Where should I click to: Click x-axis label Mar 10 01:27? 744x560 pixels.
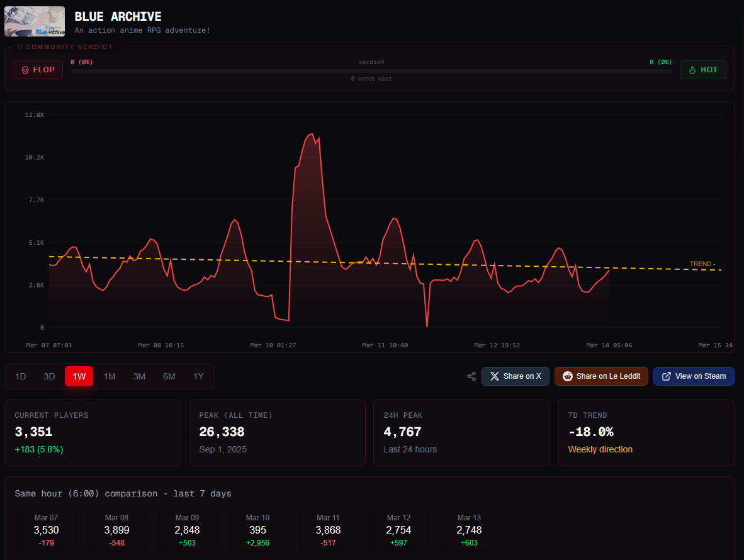click(x=273, y=345)
